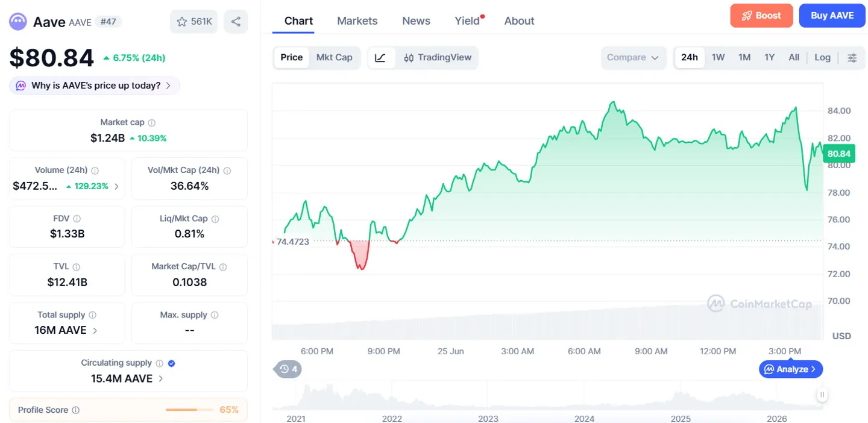Viewport: 868px width, 423px height.
Task: Click the 80.84 current price label on chart
Action: [x=839, y=154]
